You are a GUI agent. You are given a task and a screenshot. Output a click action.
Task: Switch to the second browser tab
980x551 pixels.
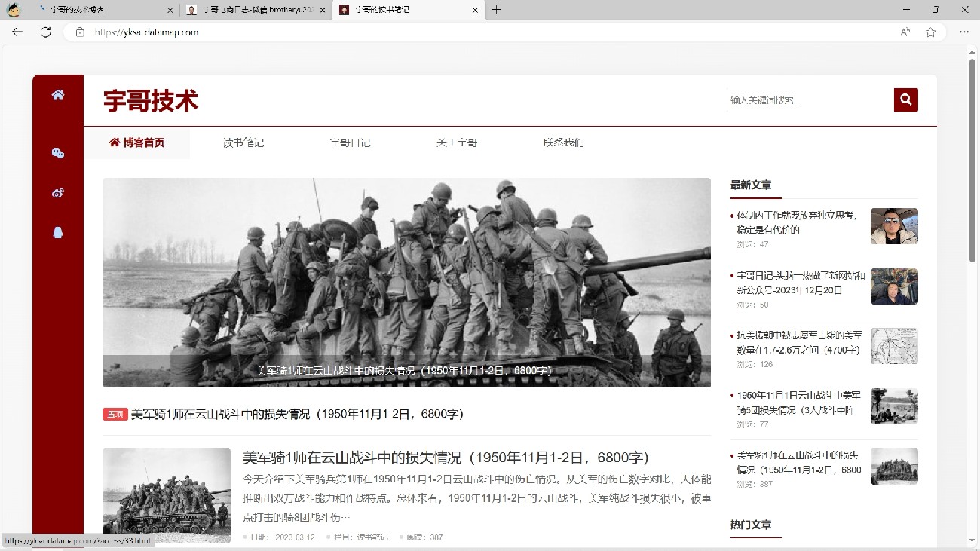click(x=253, y=10)
